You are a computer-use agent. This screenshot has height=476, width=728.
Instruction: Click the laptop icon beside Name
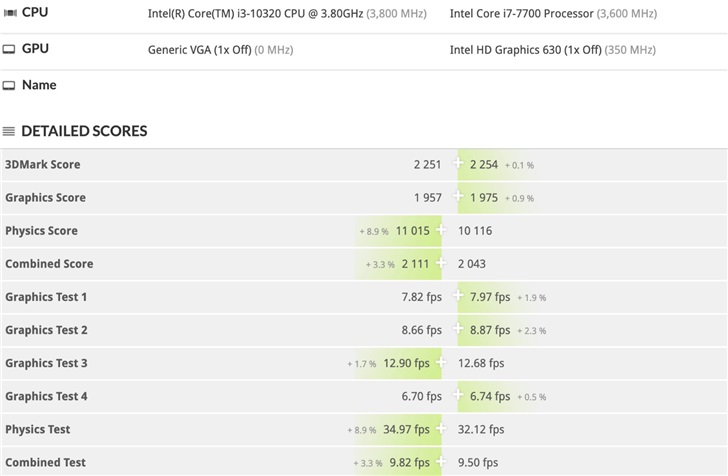[9, 86]
